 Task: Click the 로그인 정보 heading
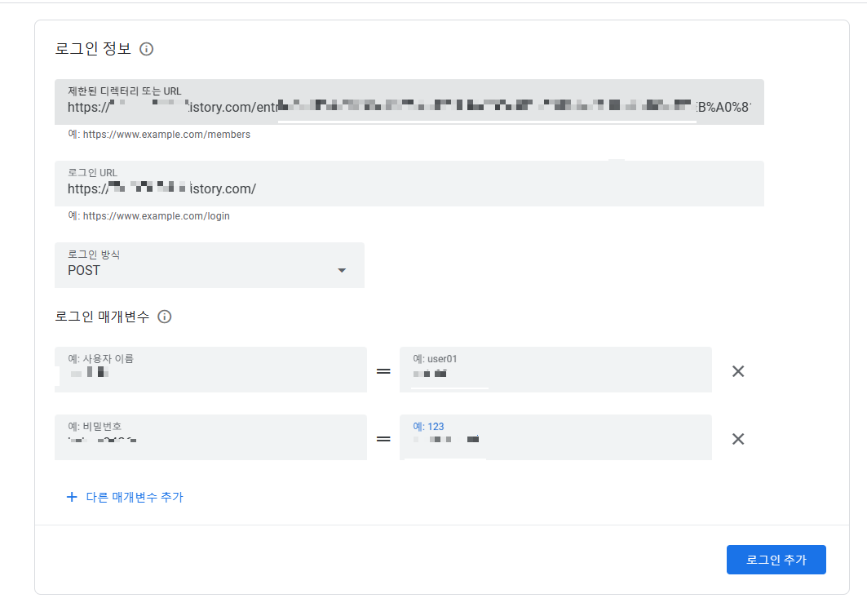point(93,49)
